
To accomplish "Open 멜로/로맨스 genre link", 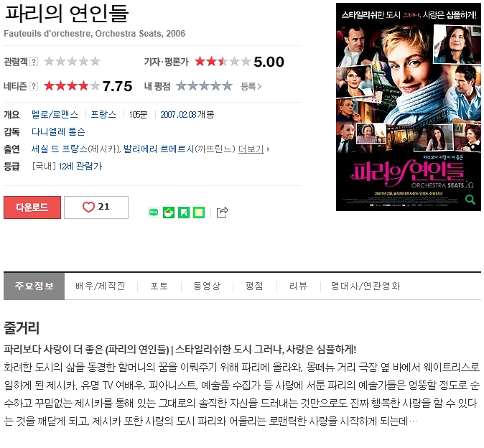I will point(55,114).
